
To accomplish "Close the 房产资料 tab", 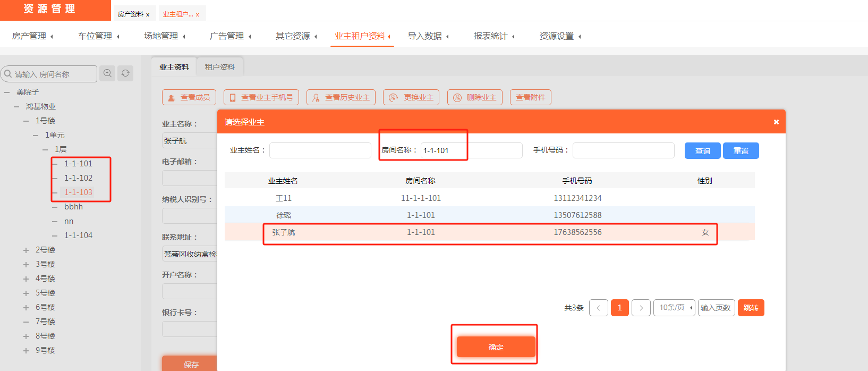I will (148, 15).
